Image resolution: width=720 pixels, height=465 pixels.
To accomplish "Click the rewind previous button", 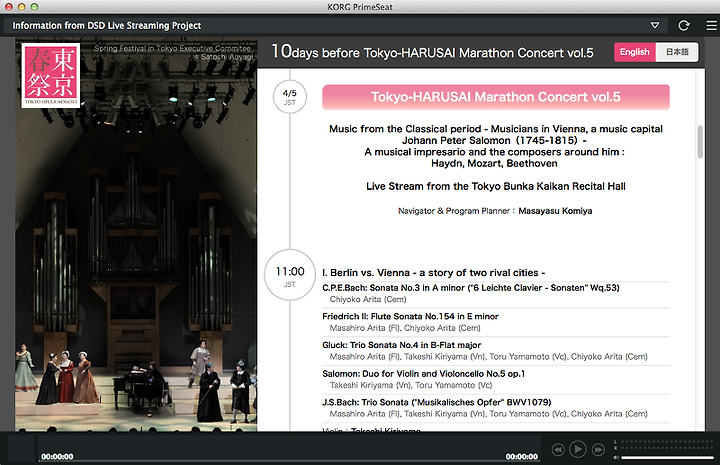I will 557,449.
